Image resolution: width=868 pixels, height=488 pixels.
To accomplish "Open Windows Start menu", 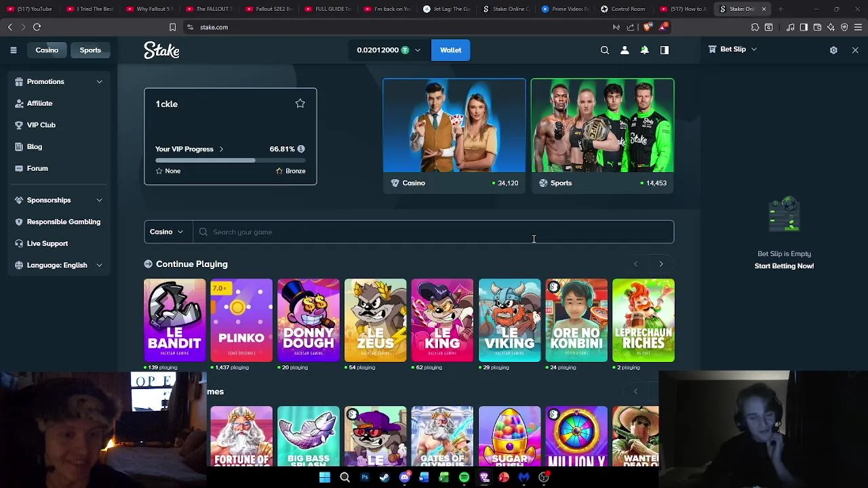I will (325, 477).
